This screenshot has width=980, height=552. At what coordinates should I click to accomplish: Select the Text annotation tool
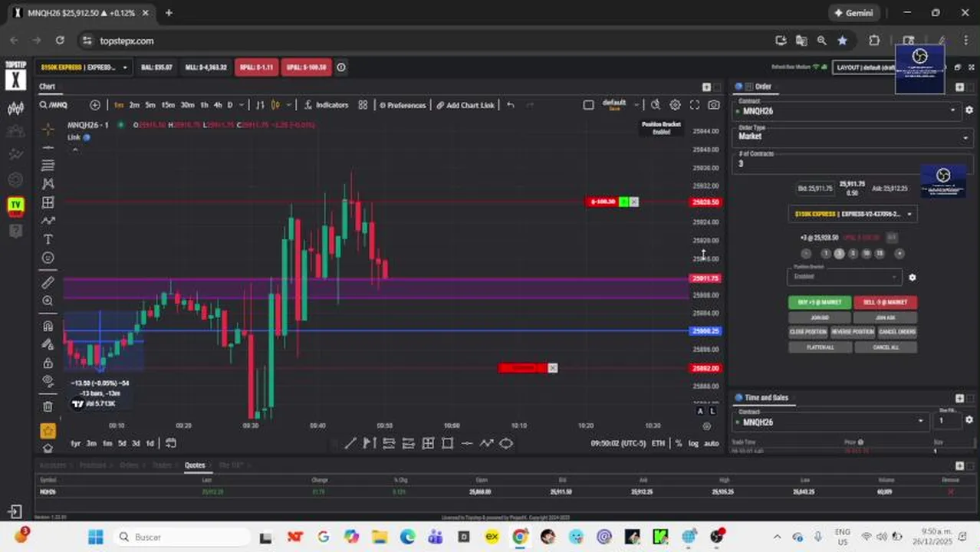tap(48, 239)
